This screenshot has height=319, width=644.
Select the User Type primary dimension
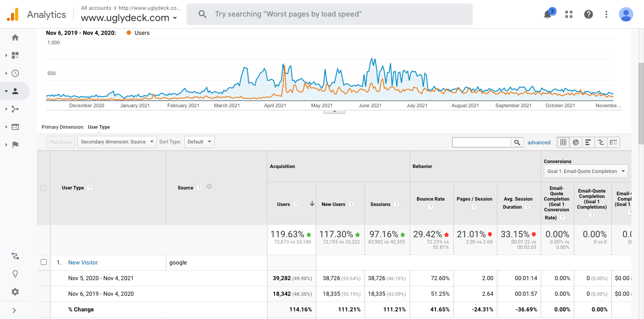coord(99,127)
